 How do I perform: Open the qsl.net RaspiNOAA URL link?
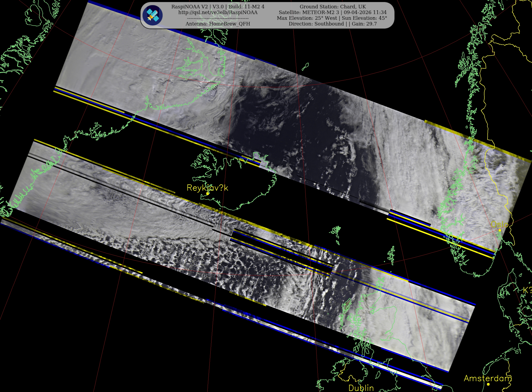[218, 12]
